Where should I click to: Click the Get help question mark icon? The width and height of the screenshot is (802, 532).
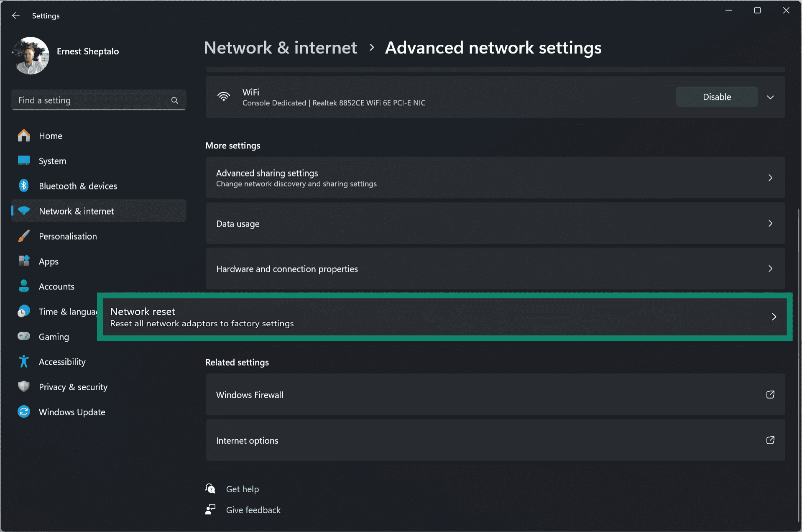[x=211, y=488]
